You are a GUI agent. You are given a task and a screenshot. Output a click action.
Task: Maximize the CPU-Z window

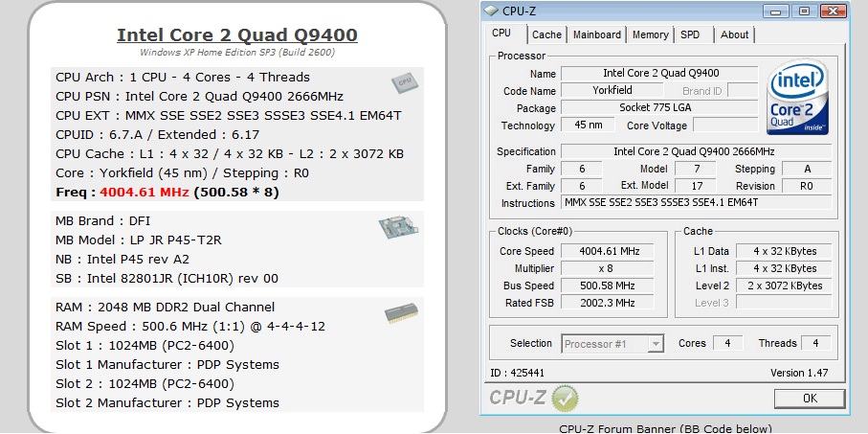805,11
